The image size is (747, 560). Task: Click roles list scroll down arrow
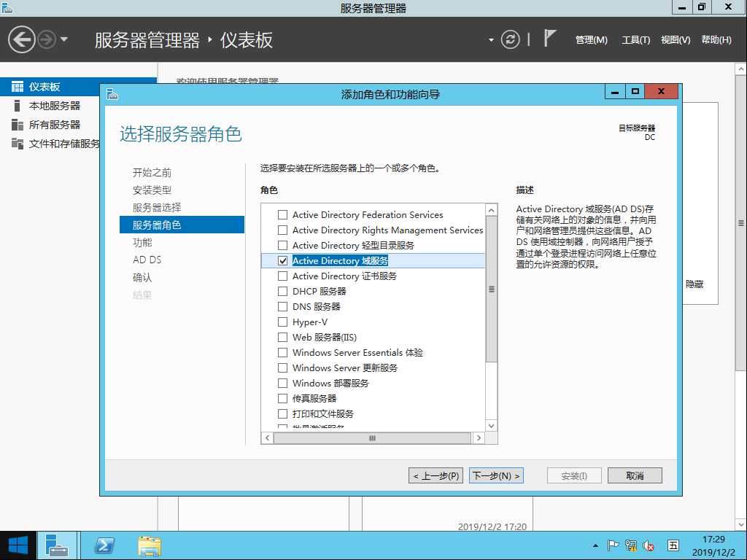click(491, 426)
